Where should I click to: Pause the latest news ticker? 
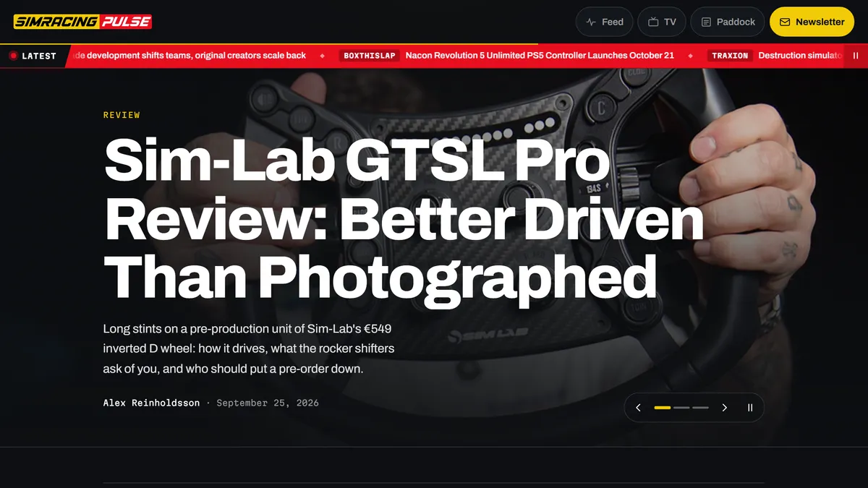856,56
